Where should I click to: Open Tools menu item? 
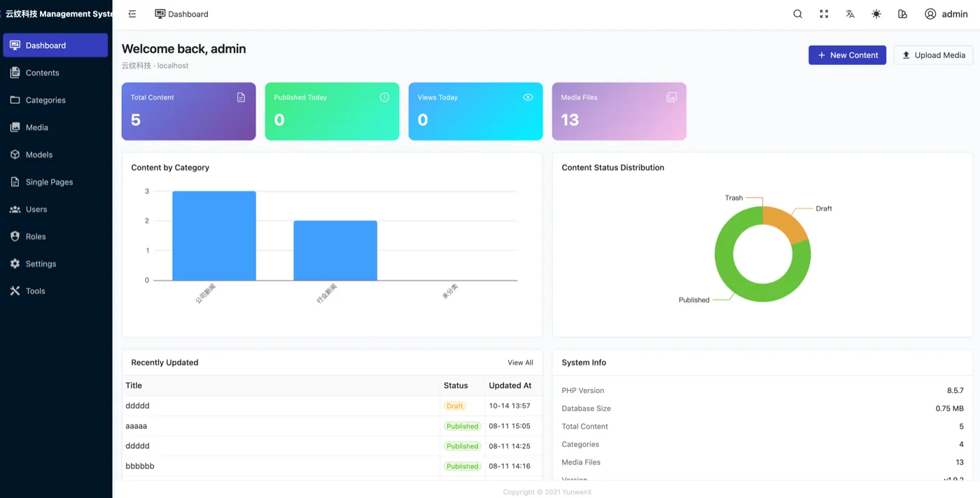point(55,291)
